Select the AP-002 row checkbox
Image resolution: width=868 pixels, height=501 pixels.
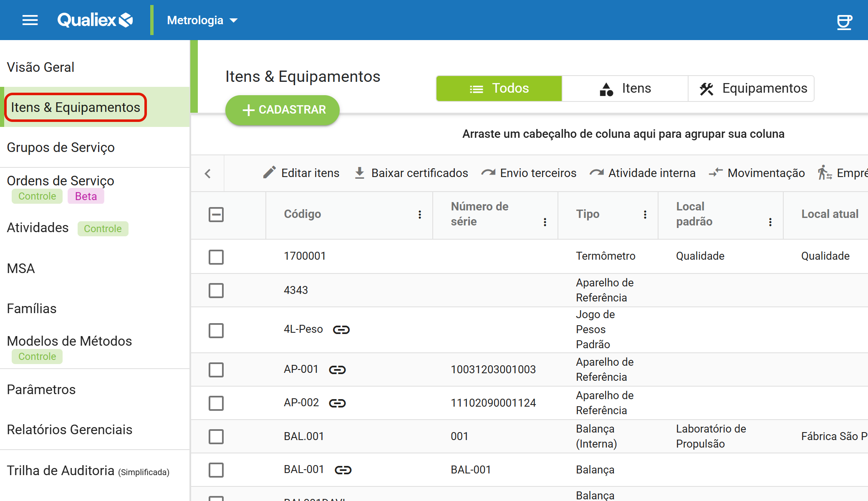pyautogui.click(x=216, y=403)
